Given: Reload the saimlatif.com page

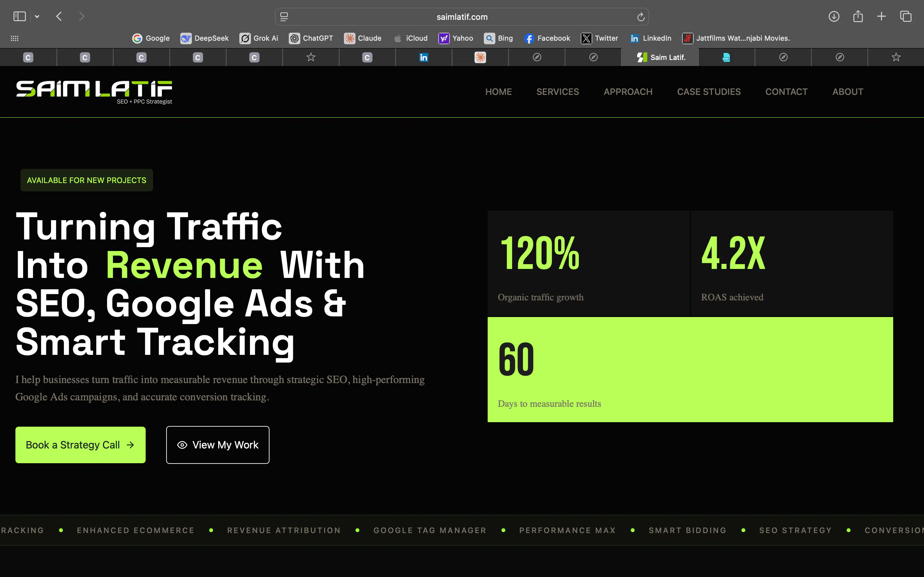Looking at the screenshot, I should [641, 17].
